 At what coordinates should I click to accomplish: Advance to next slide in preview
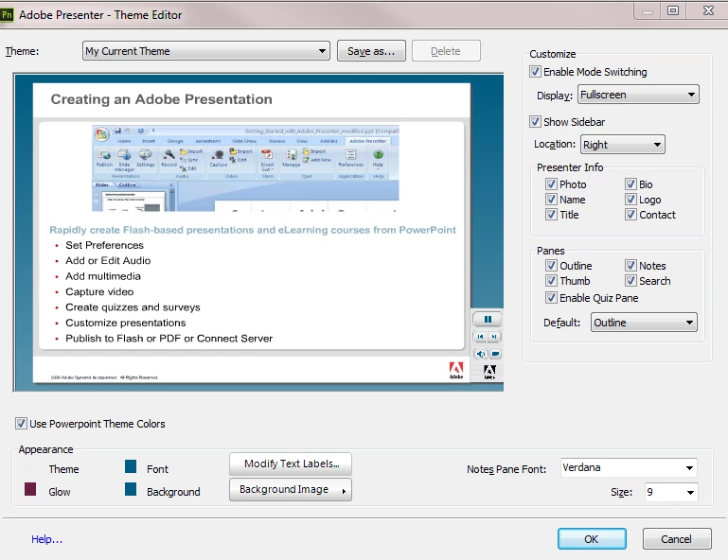[494, 337]
